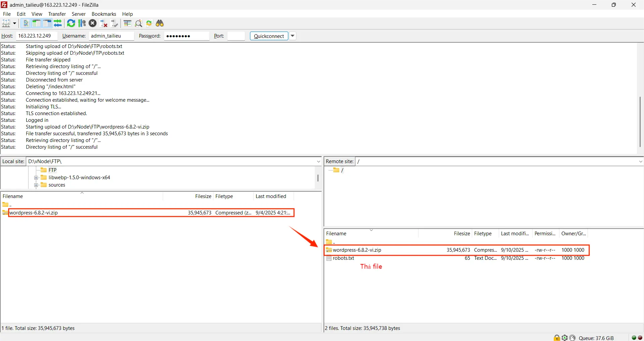Disconnect from current server icon
The height and width of the screenshot is (341, 644).
point(104,23)
